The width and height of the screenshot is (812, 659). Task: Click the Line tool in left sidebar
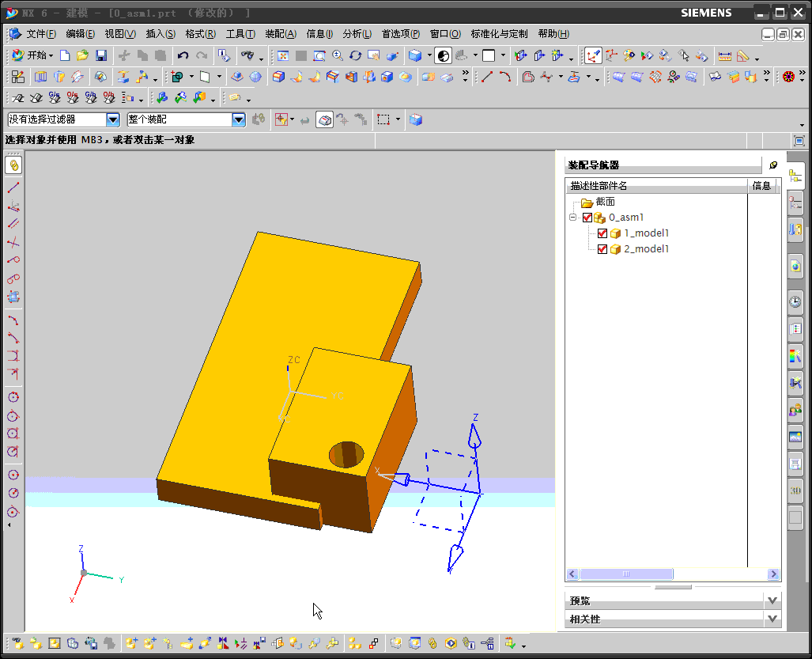(x=13, y=187)
